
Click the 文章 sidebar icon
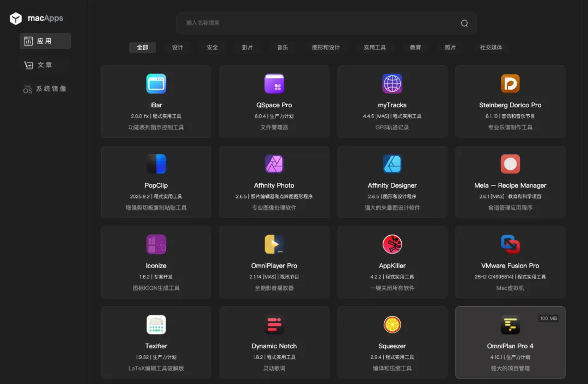(x=28, y=65)
